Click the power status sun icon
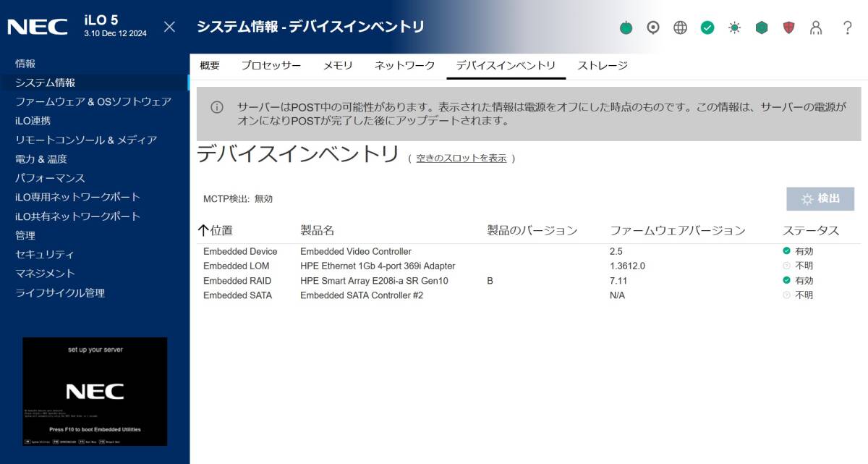Screen dimensions: 868x464 (733, 28)
